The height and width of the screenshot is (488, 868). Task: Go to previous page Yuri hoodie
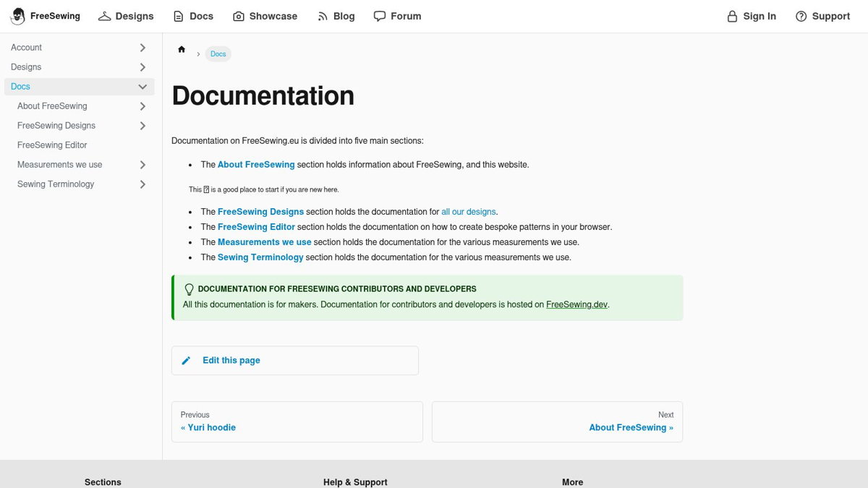coord(297,421)
